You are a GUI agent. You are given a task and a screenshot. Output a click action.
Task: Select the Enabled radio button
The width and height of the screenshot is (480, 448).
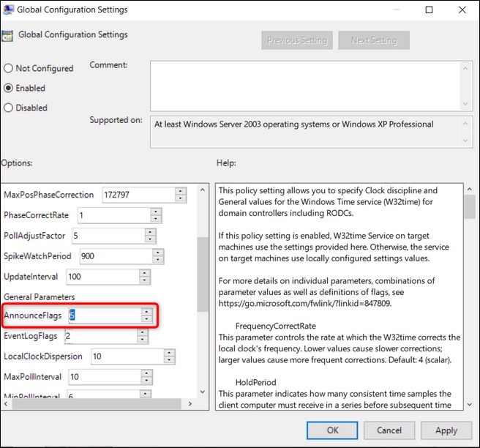pyautogui.click(x=8, y=89)
